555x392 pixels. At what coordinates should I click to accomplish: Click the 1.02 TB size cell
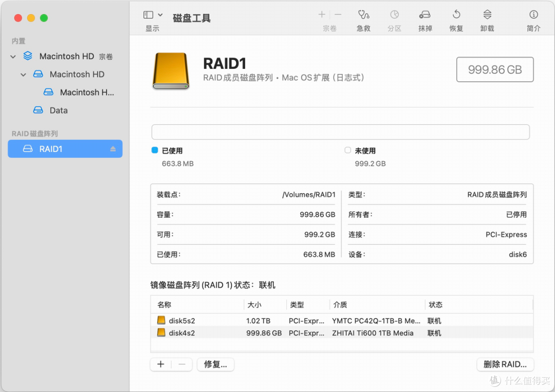pos(258,321)
